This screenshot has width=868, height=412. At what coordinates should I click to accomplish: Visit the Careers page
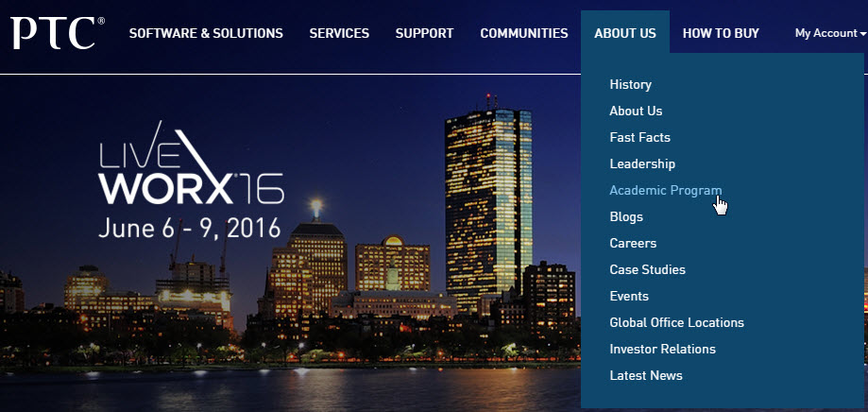633,243
